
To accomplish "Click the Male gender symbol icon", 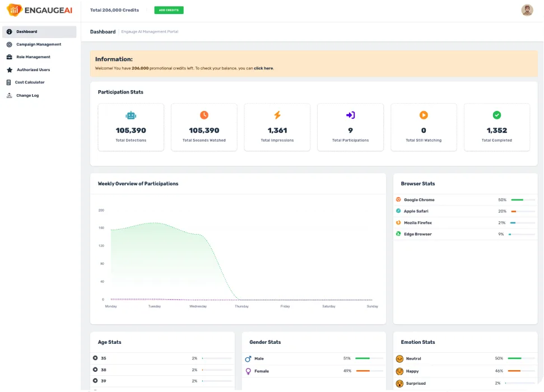I will 248,359.
